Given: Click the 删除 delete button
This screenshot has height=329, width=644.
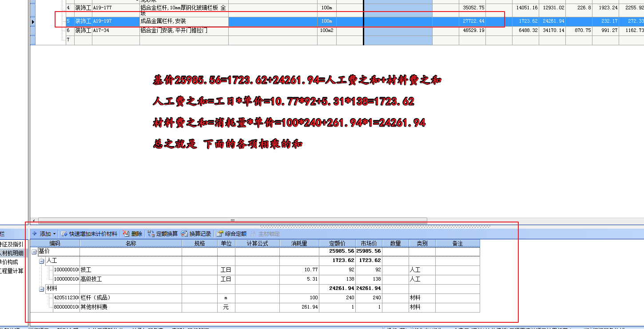Looking at the screenshot, I should coord(133,234).
